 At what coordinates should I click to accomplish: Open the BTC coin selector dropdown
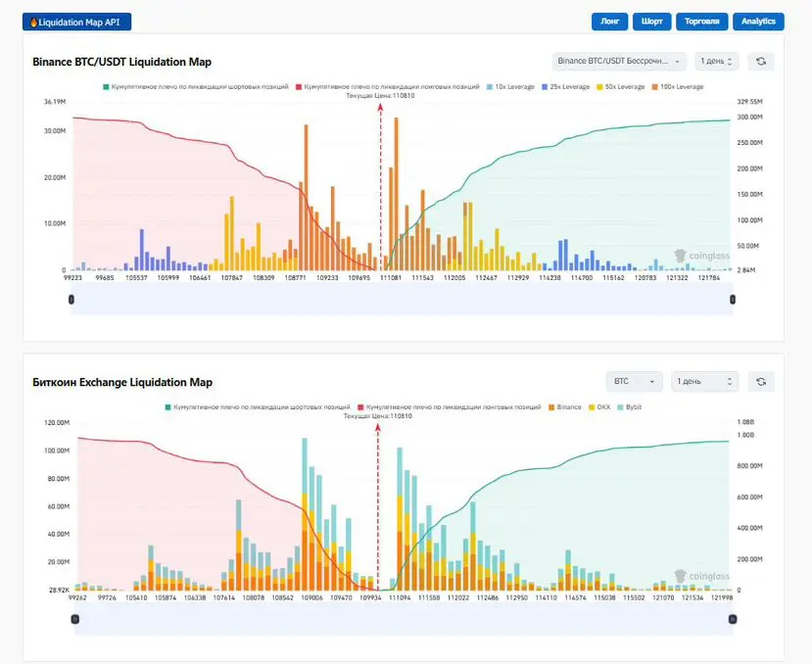point(634,381)
